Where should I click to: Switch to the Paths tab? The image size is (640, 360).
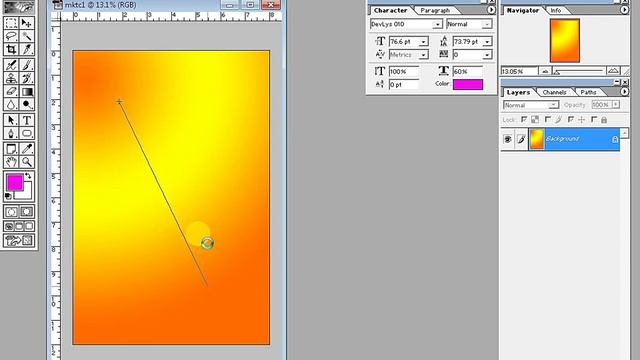point(588,92)
